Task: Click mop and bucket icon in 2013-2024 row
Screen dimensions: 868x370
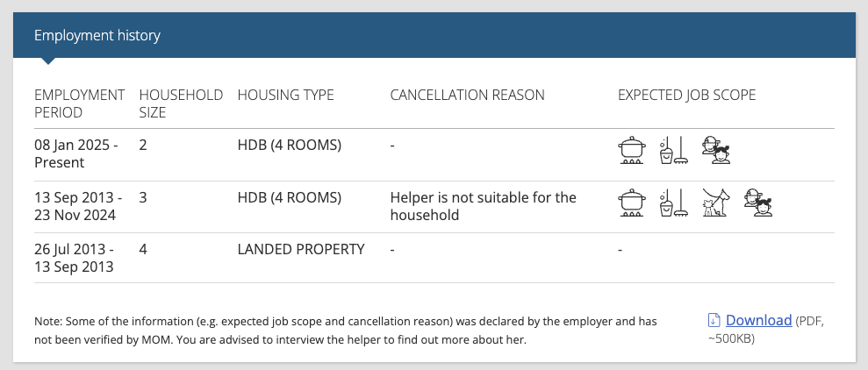Action: (x=674, y=203)
